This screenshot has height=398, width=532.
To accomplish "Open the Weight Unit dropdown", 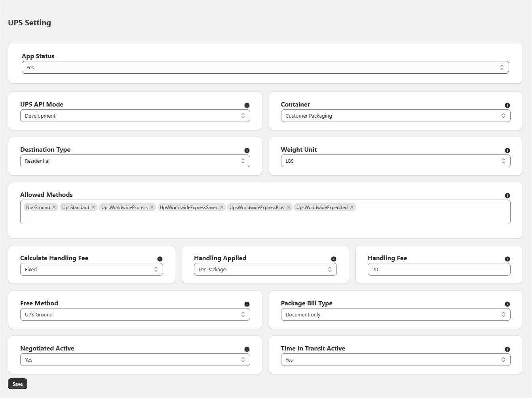I will pyautogui.click(x=396, y=161).
